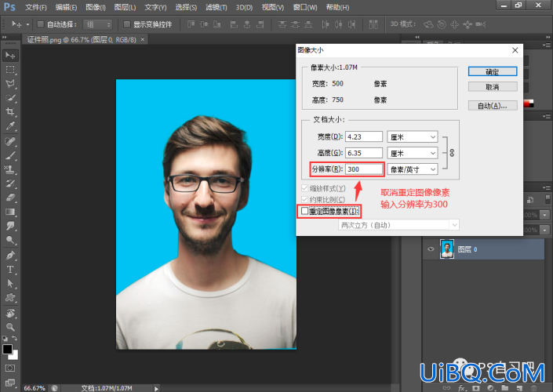
Task: Open the layer opacity dropdown arrow
Action: 545,214
